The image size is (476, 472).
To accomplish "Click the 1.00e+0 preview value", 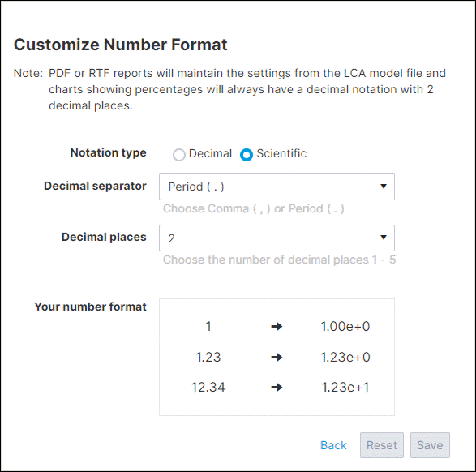I will pos(345,327).
